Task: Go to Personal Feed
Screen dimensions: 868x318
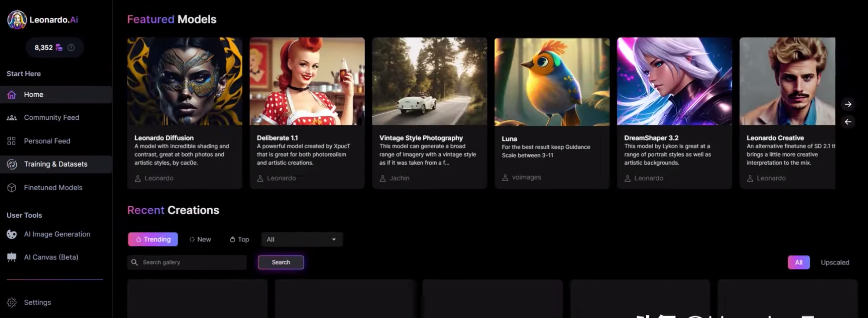Action: [x=56, y=141]
